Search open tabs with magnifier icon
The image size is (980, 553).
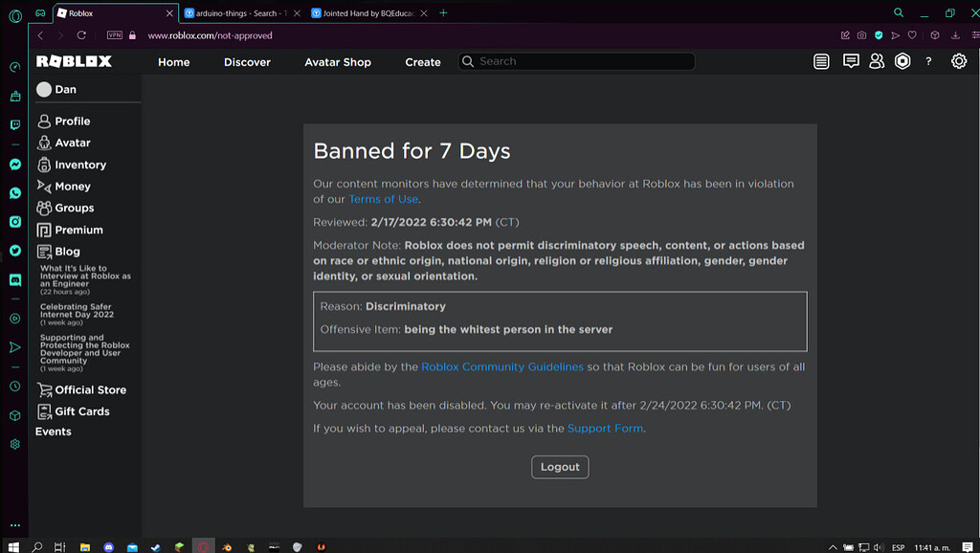click(898, 12)
